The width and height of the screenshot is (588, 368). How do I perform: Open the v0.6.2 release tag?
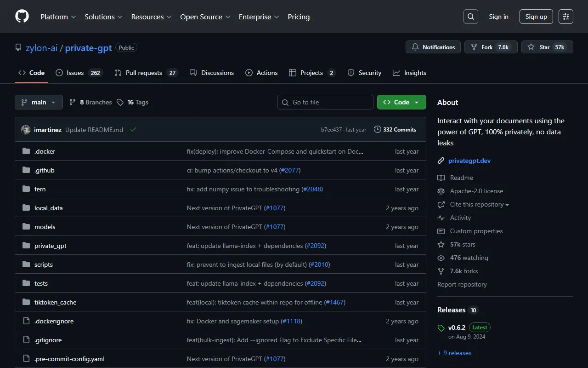click(457, 328)
